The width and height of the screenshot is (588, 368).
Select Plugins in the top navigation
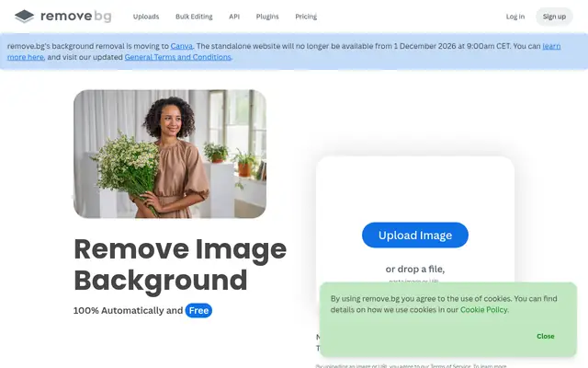coord(267,17)
